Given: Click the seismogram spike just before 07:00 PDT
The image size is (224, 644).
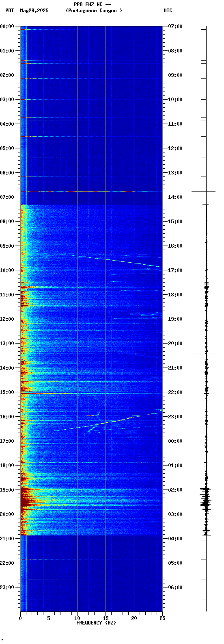Looking at the screenshot, I should coord(204,191).
